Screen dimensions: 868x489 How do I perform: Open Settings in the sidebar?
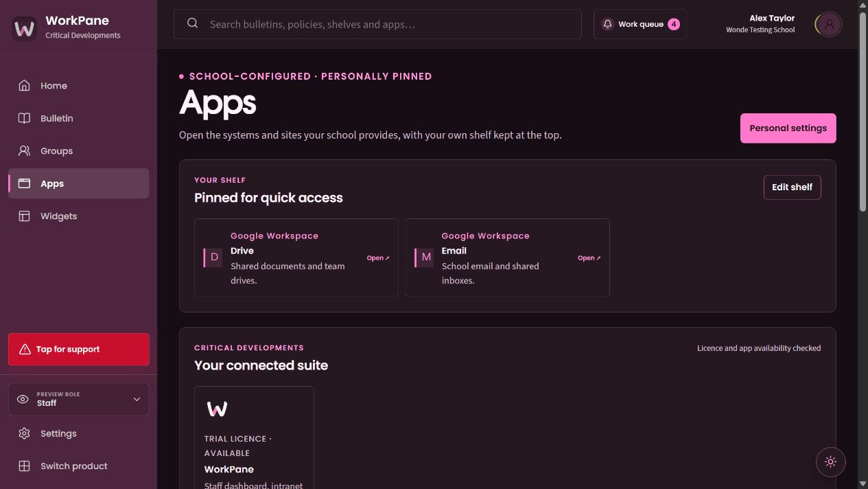coord(78,433)
